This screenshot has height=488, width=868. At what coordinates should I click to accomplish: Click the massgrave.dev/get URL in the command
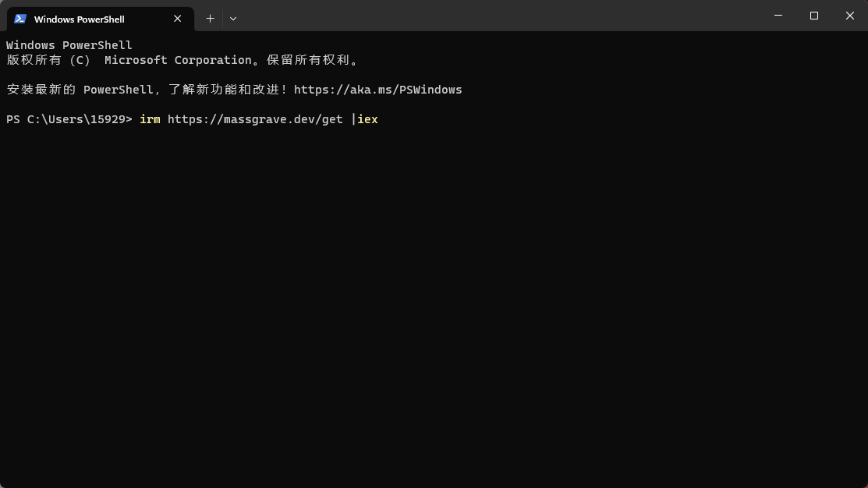255,119
